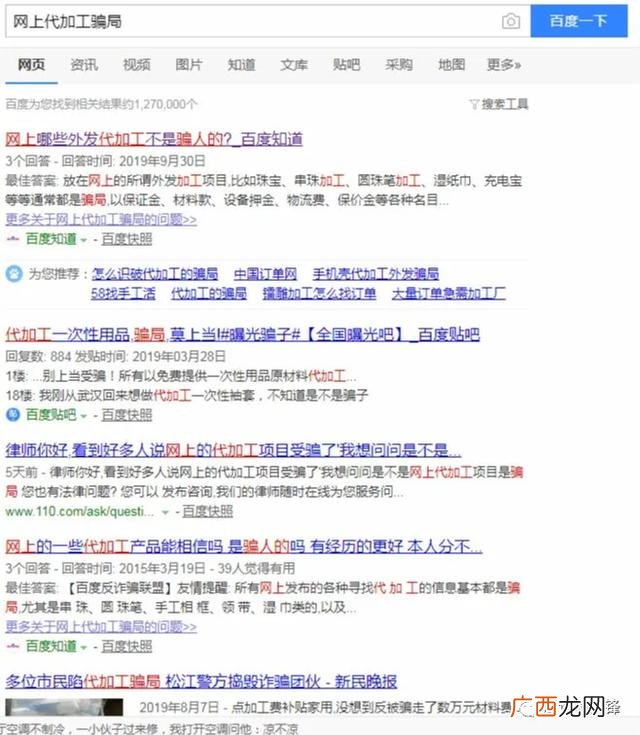This screenshot has height=735, width=640.
Task: Open suggestion 中国订单网
Action: click(x=265, y=274)
